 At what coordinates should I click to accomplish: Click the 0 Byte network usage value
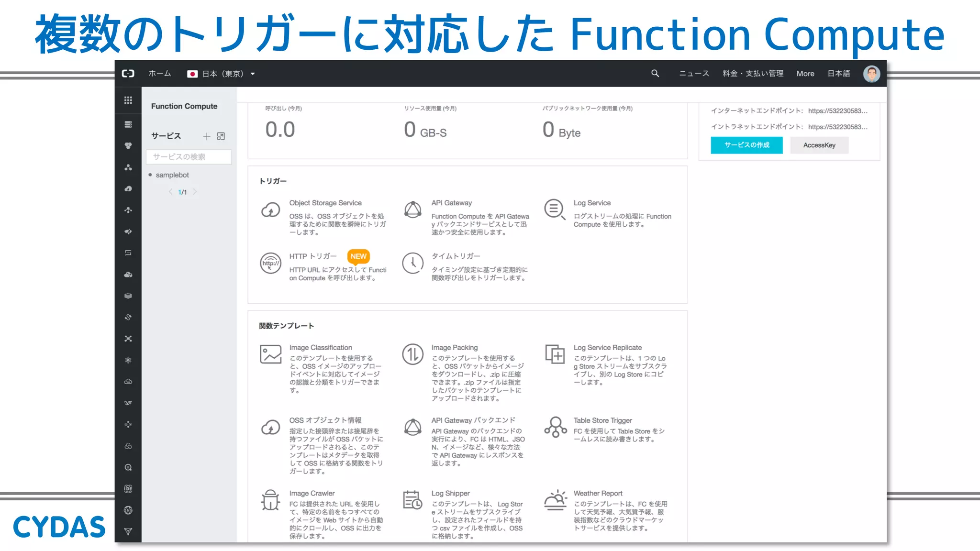point(561,130)
